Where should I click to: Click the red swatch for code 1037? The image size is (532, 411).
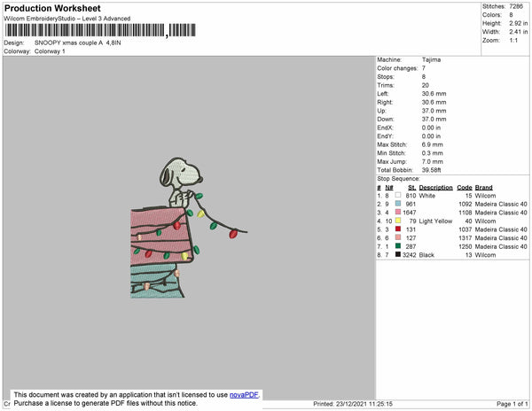coord(398,229)
